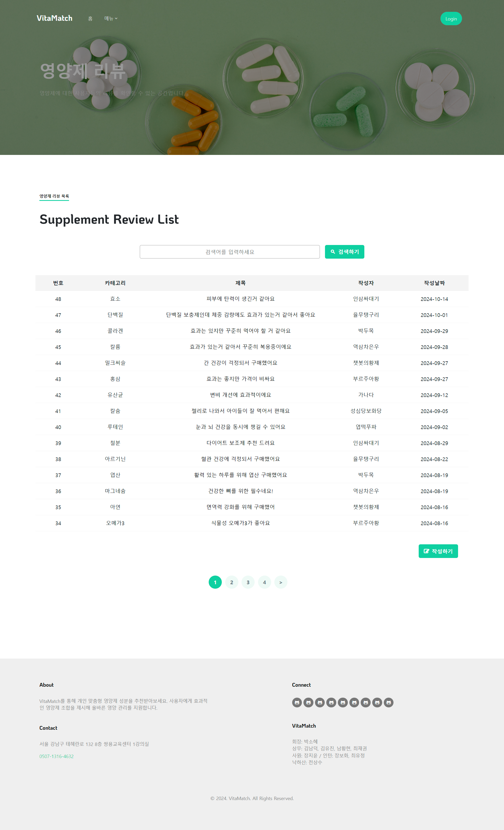Click the fifth GitHub icon under Connect
The image size is (504, 830).
pyautogui.click(x=342, y=702)
